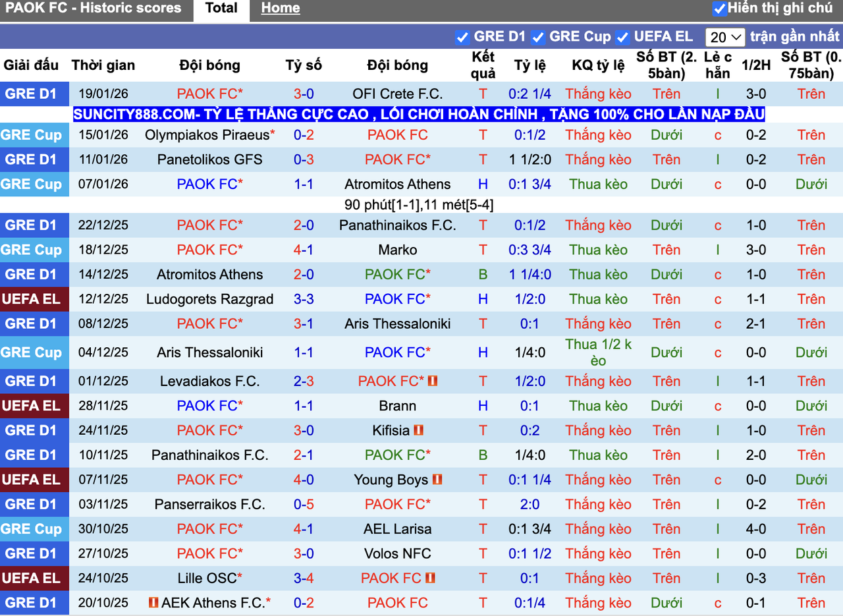Click odds 2:0 in Panserraikos row

click(x=530, y=505)
